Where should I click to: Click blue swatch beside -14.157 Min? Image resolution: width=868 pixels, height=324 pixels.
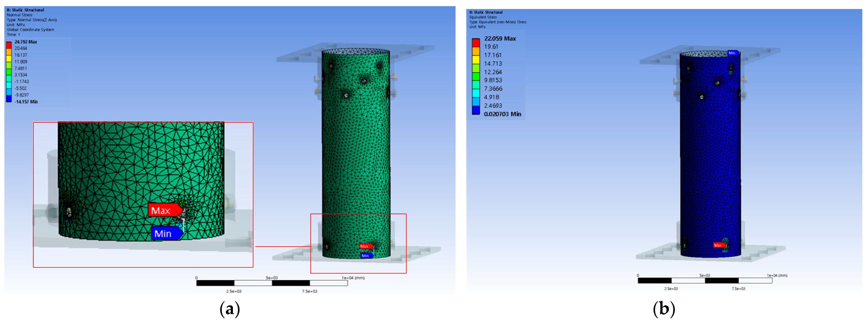pyautogui.click(x=9, y=98)
